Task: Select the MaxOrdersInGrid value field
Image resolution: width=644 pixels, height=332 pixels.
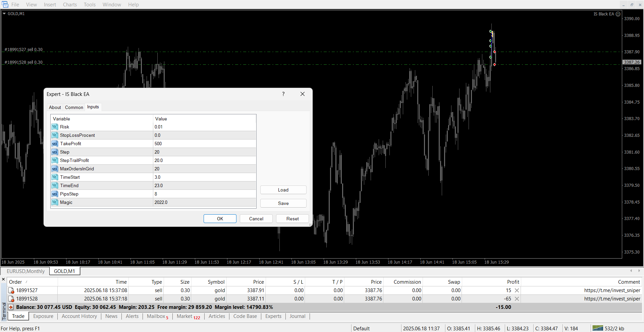Action: click(x=204, y=169)
